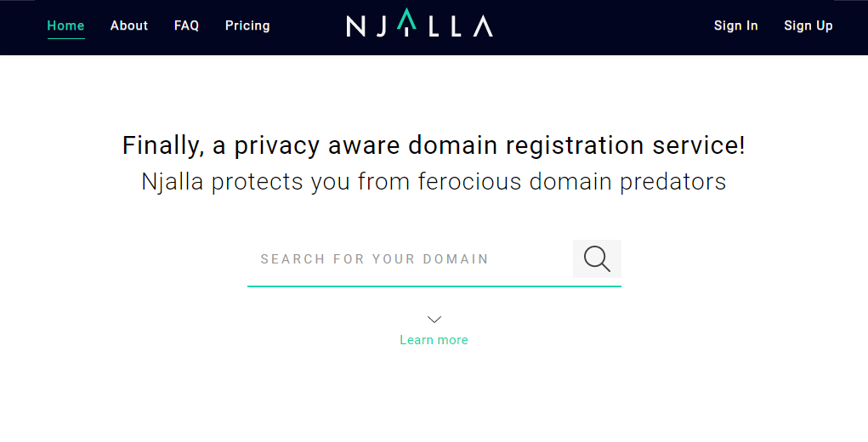The width and height of the screenshot is (868, 442).
Task: Select the word 'ferocious' in subheading
Action: (469, 181)
